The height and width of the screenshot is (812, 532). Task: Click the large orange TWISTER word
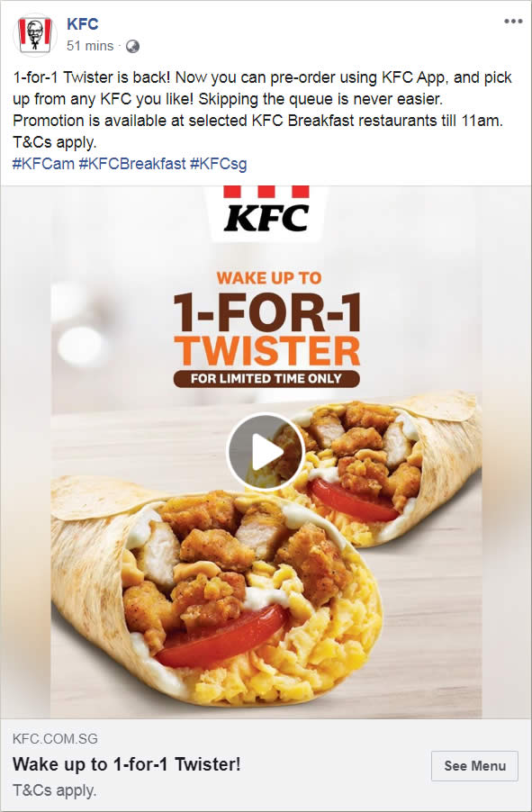[x=266, y=351]
